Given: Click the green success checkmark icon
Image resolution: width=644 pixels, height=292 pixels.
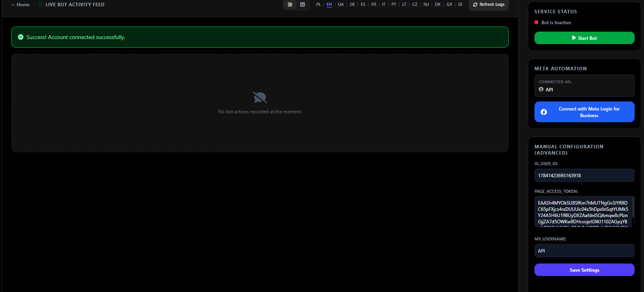Looking at the screenshot, I should (21, 37).
